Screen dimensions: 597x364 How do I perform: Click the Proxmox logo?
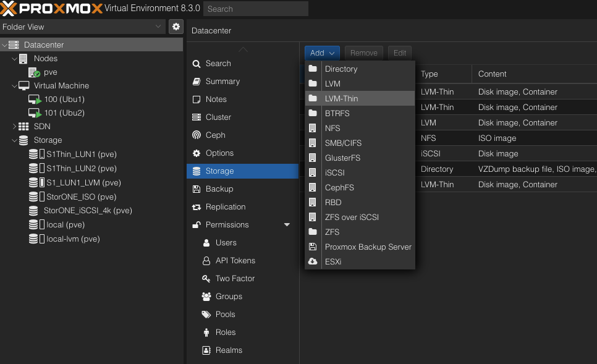tap(51, 9)
